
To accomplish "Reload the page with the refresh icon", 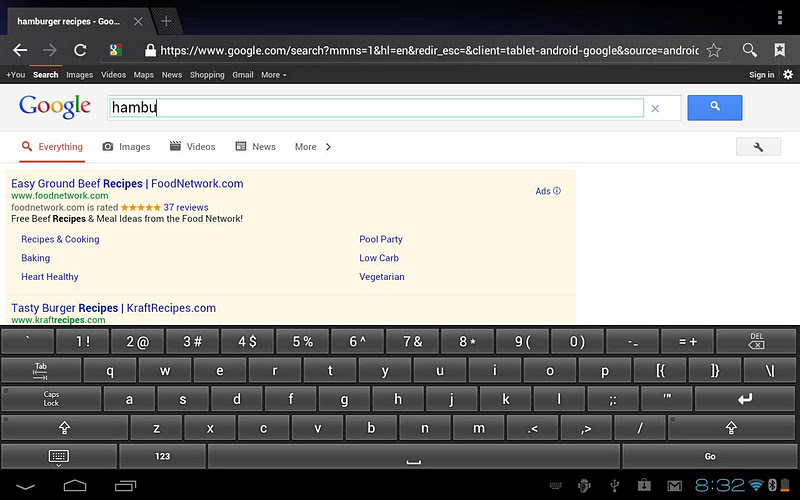I will tap(80, 50).
